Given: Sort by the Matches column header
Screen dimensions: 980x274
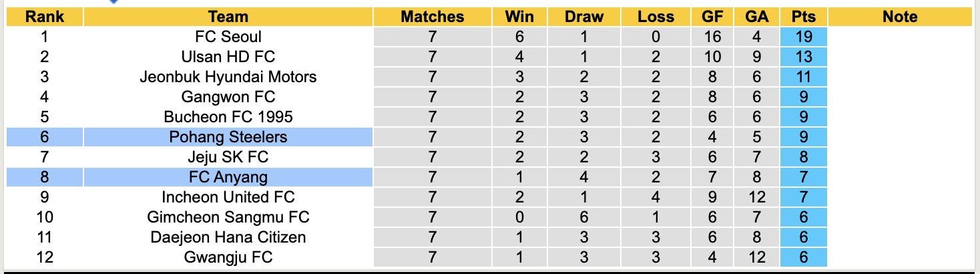Looking at the screenshot, I should click(x=432, y=17).
